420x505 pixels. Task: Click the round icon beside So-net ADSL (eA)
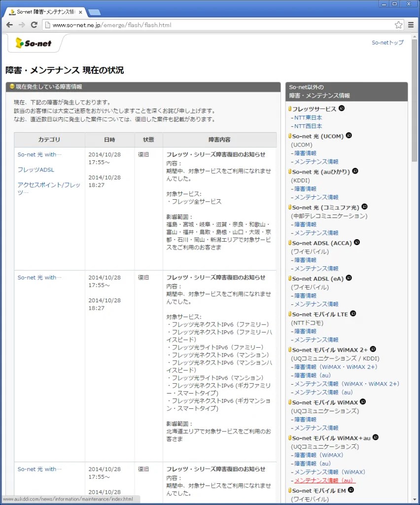(349, 278)
